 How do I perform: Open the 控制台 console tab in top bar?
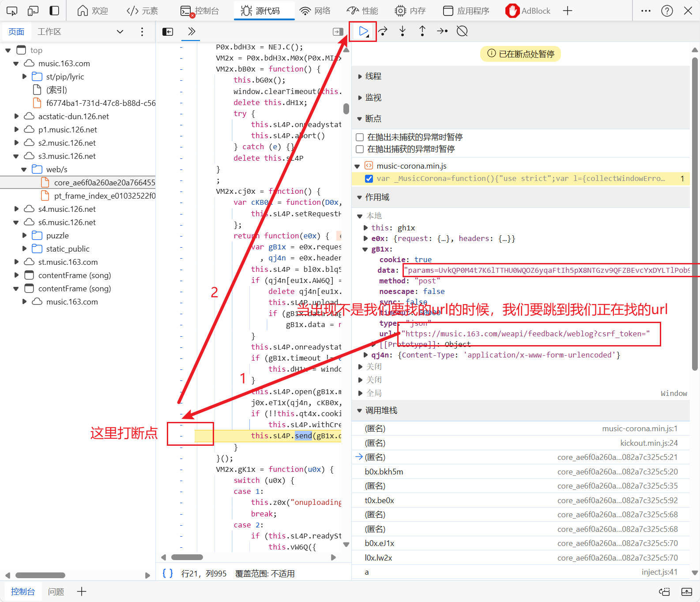tap(200, 11)
